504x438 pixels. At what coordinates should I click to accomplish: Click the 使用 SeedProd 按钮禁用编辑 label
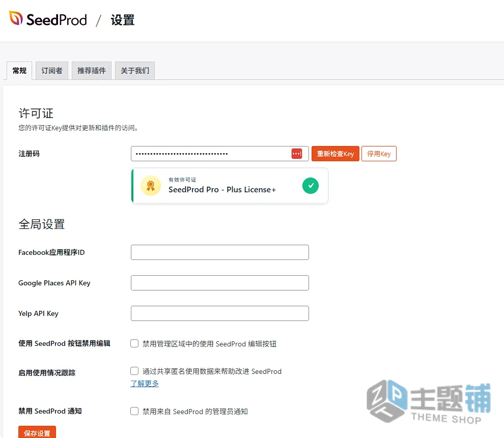point(64,343)
